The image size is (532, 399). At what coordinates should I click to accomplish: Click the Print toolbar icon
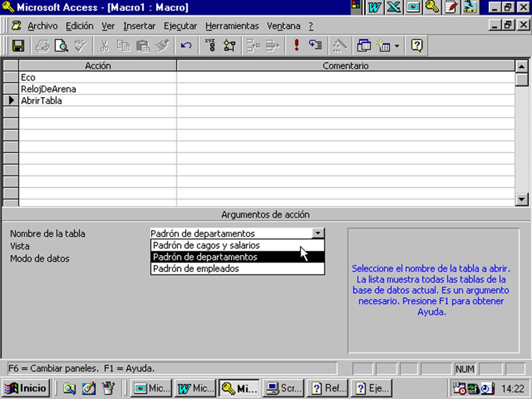pos(43,45)
